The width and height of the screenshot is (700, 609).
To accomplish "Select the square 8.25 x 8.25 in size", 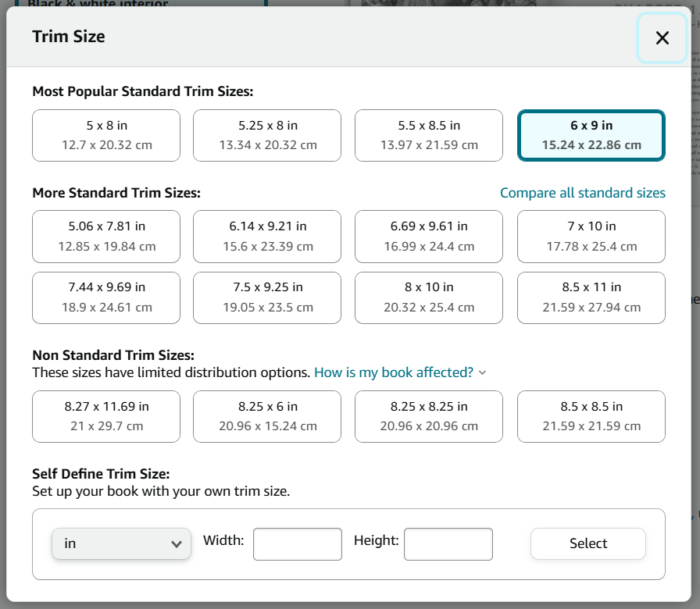I will point(428,416).
